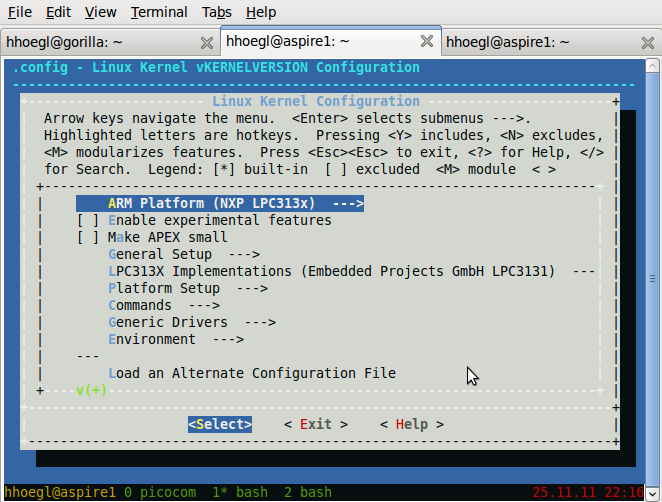Screen dimensions: 662x502
Task: Click the '0 picocom' screen window entry
Action: [x=160, y=493]
